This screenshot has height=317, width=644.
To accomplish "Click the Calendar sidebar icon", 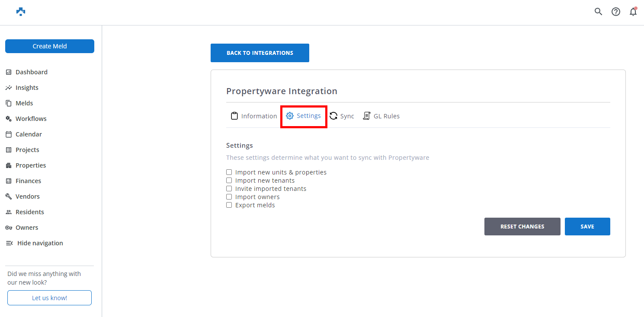I will [9, 134].
